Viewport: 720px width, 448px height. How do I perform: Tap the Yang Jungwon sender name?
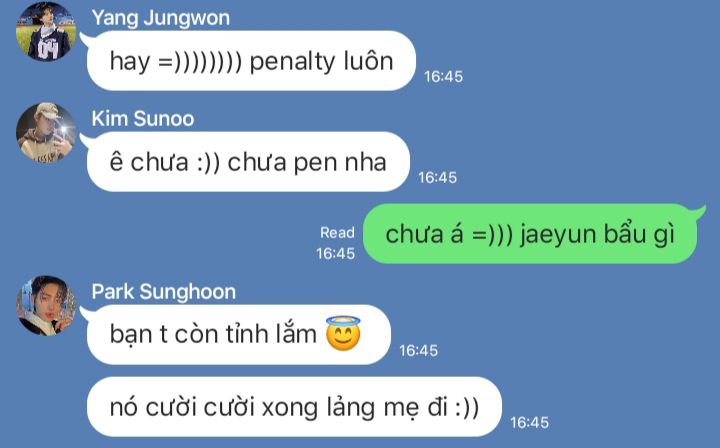[161, 18]
